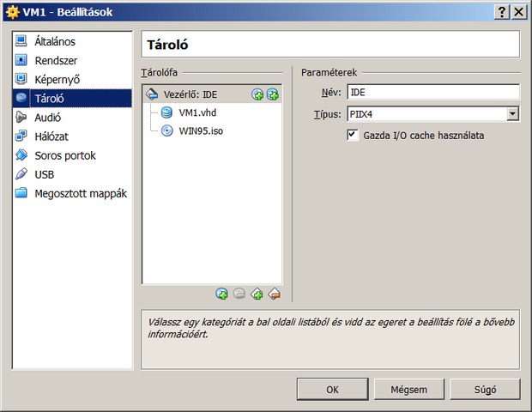Screen dimensions: 532x412
Task: Click the Név input field
Action: tap(433, 93)
